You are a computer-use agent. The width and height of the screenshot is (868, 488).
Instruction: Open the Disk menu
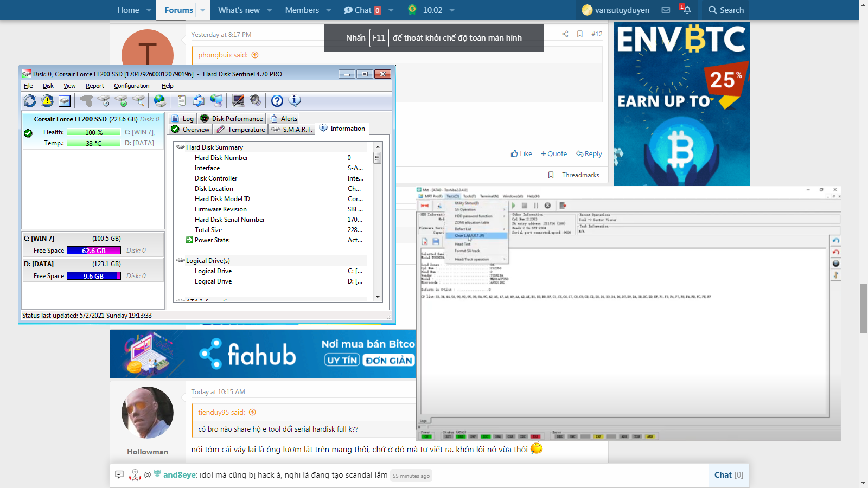[48, 86]
